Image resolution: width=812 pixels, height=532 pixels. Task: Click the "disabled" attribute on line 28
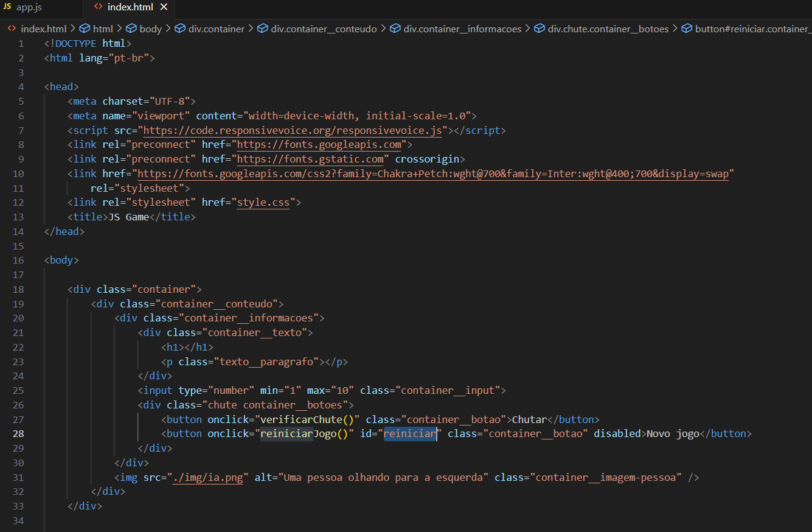617,433
